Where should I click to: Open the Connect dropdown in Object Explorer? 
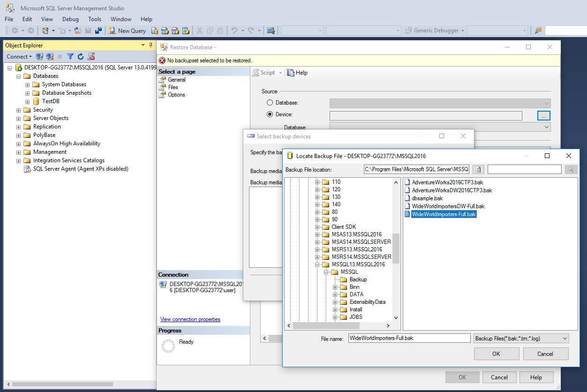point(19,56)
